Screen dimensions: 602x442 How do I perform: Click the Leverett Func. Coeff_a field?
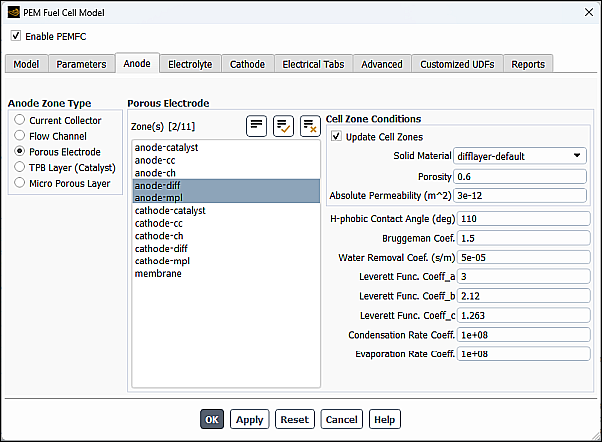click(x=524, y=276)
